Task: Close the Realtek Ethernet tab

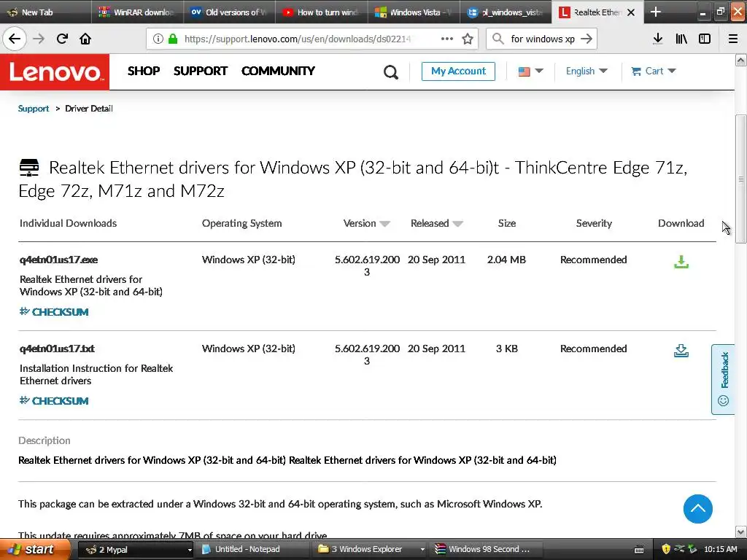Action: pos(631,12)
